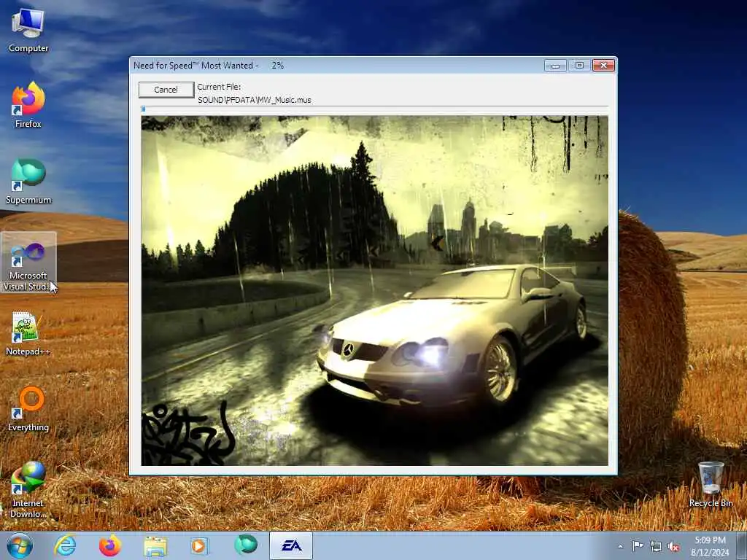
Task: Click the EA installer taskbar button
Action: click(x=291, y=545)
